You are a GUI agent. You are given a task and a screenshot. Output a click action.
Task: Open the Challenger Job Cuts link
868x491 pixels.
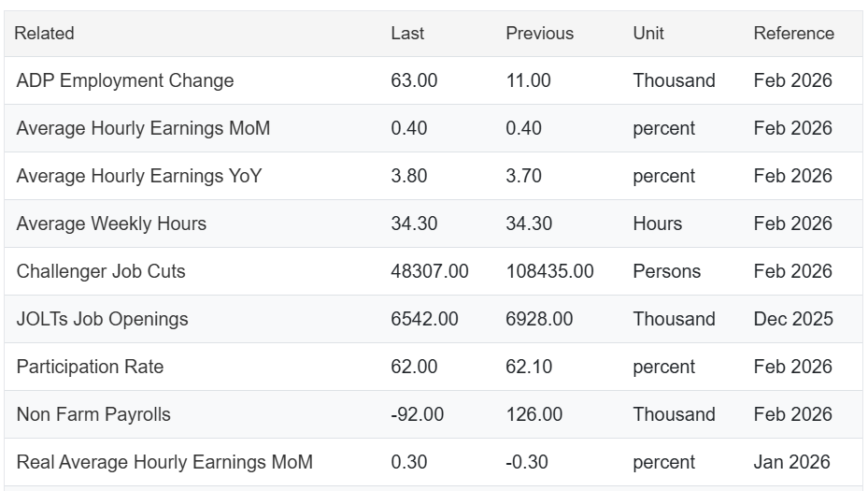click(101, 271)
